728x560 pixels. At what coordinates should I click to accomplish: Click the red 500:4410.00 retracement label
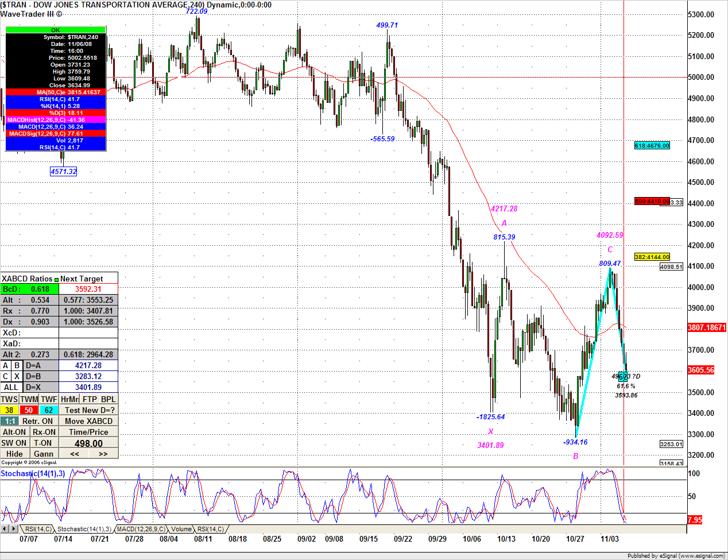tap(652, 201)
